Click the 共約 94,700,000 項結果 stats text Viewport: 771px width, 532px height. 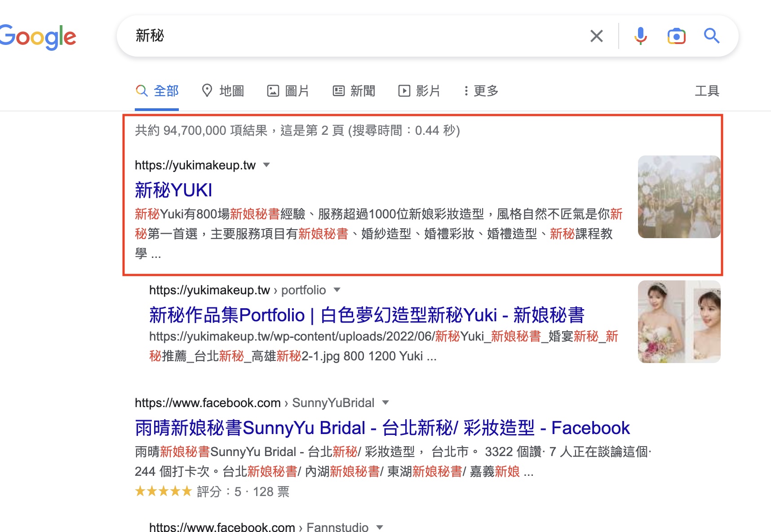coord(297,130)
